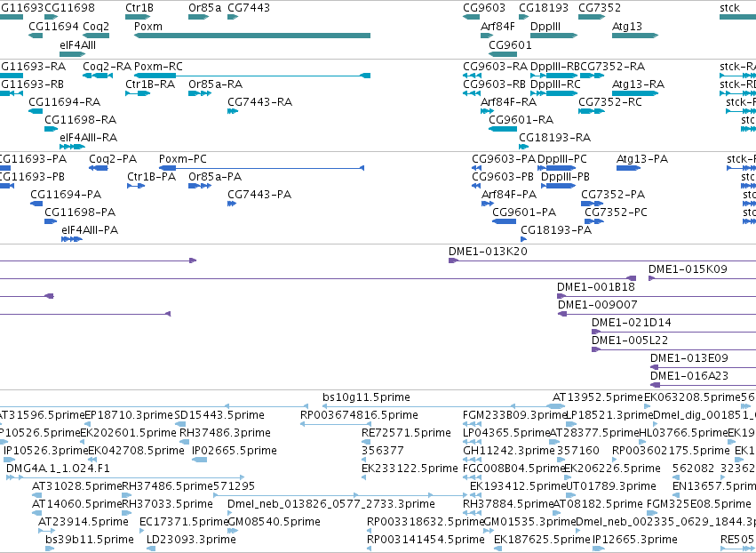Click the CG18193-RA transcript label

pyautogui.click(x=555, y=138)
